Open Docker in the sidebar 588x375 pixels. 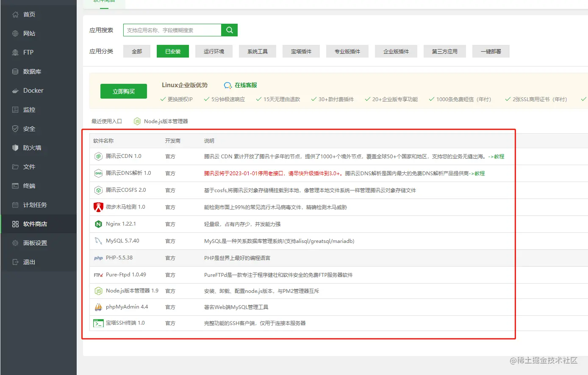(38, 91)
